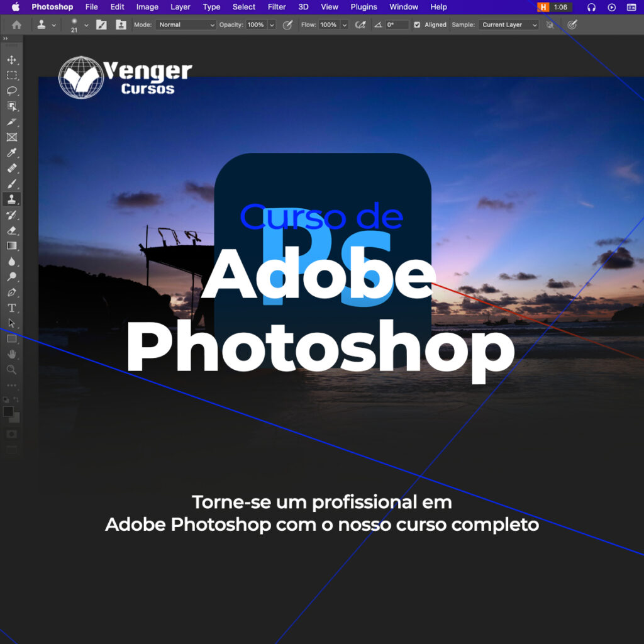Enable airbrush-style build-up effects
Screen dimensions: 644x644
[360, 25]
